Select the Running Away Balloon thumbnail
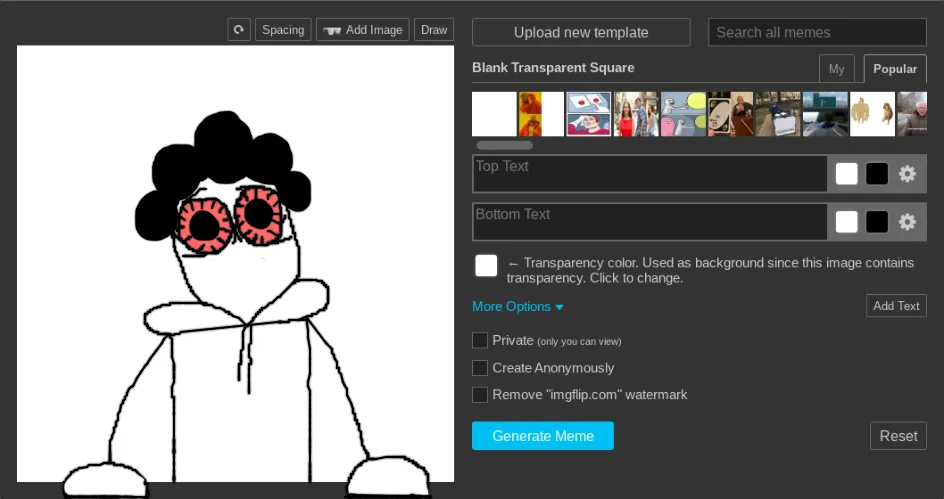The width and height of the screenshot is (944, 499). [683, 114]
